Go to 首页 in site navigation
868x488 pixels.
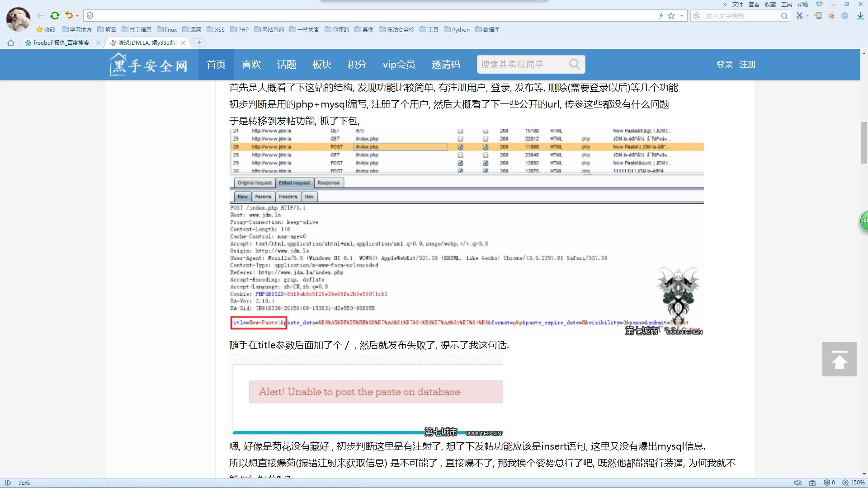point(216,65)
